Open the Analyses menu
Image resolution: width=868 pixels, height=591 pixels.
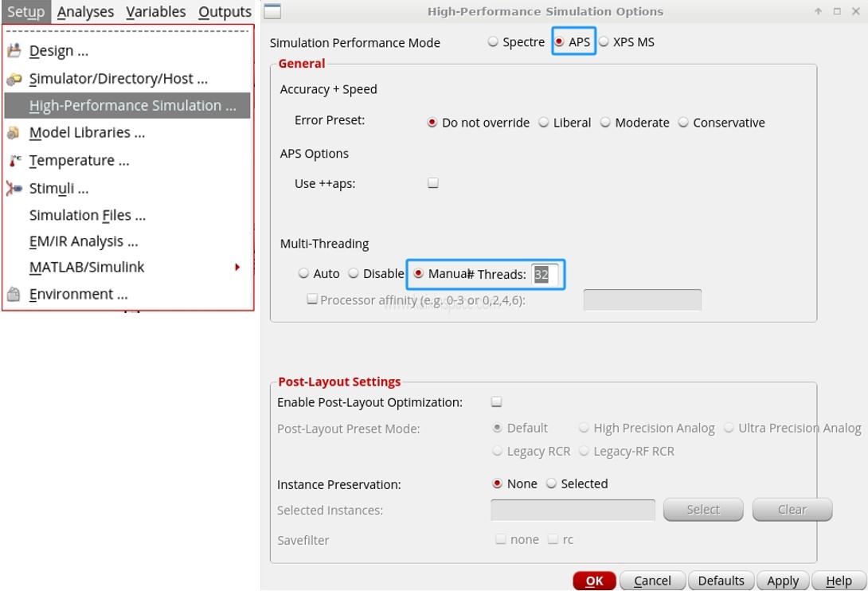click(85, 12)
